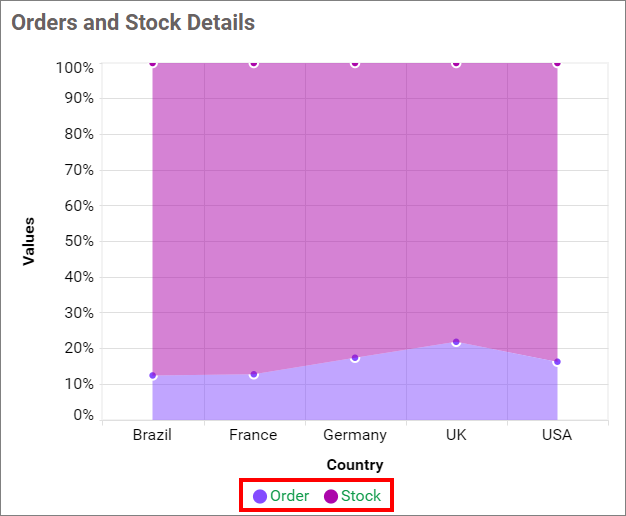Click the Stock data point above UK
Viewport: 626px width, 516px height.
[x=456, y=64]
